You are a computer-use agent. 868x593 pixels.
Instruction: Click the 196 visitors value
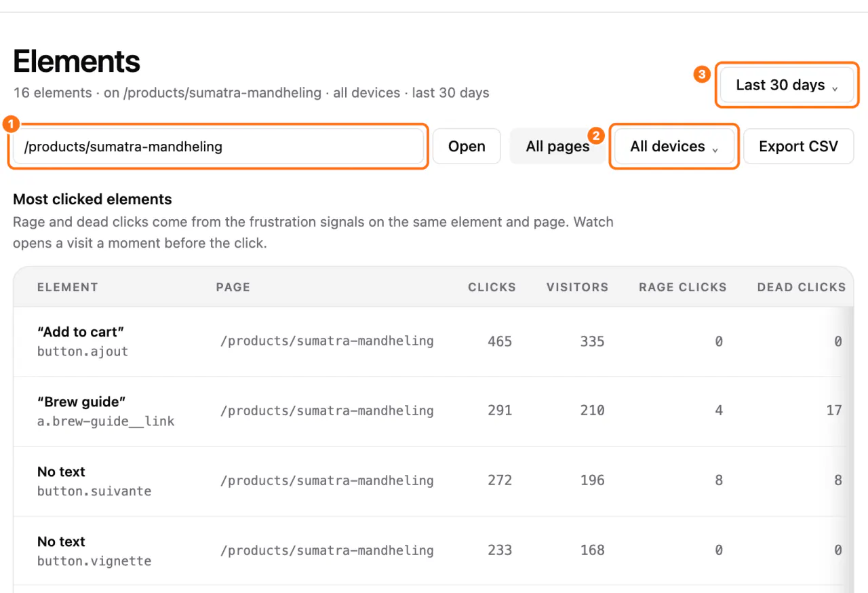(x=592, y=480)
